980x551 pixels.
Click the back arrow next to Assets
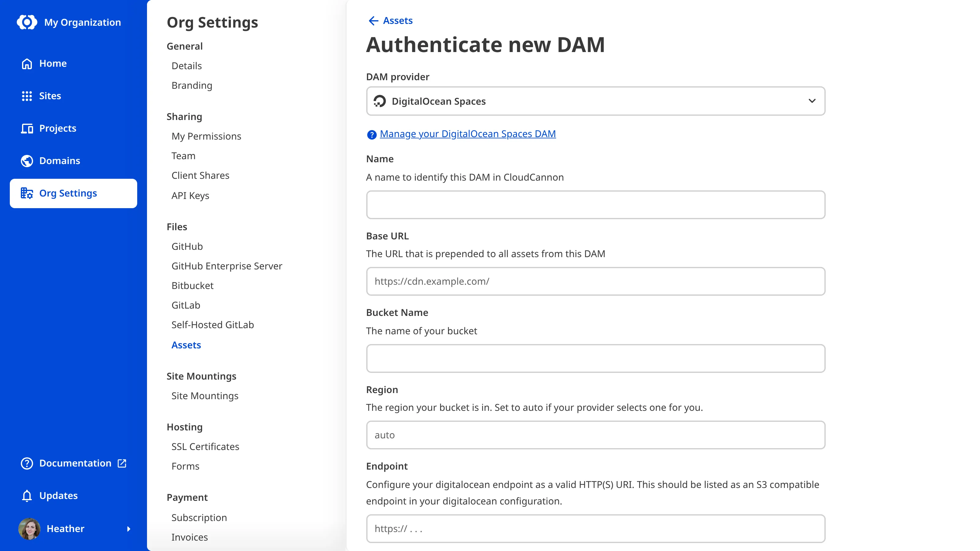[x=373, y=21]
